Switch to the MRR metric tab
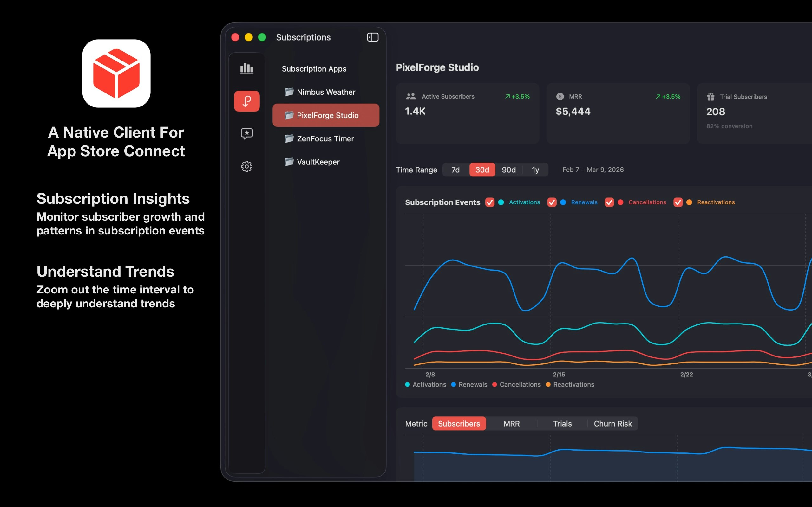The image size is (812, 507). [x=511, y=424]
